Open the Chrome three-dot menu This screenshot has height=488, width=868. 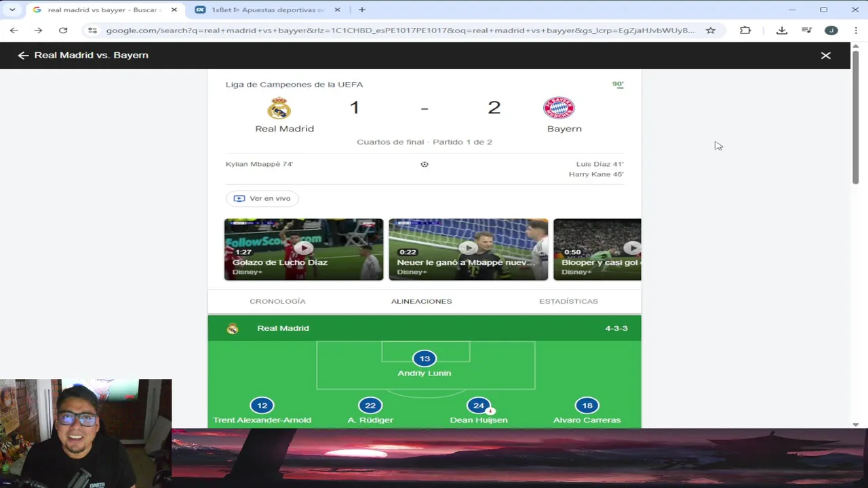[856, 30]
